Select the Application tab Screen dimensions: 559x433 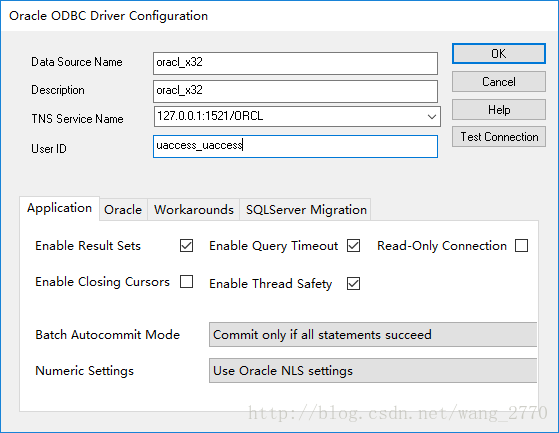[x=60, y=208]
